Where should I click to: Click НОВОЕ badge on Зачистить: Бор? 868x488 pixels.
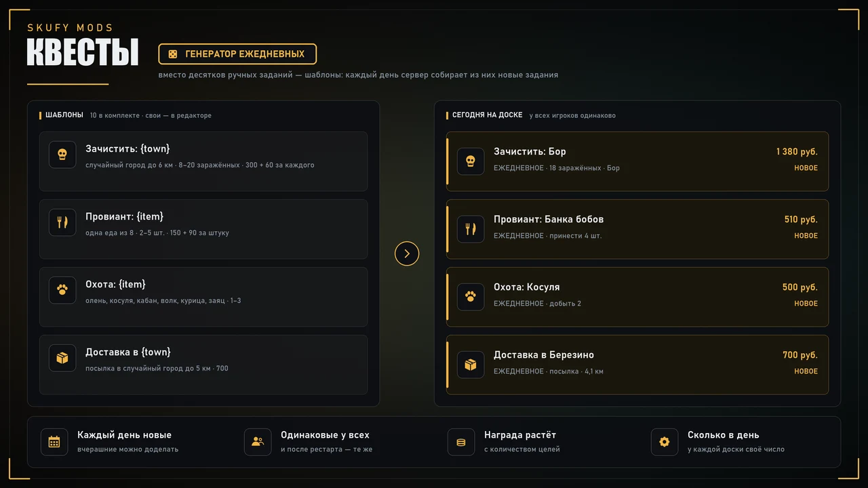pos(806,168)
